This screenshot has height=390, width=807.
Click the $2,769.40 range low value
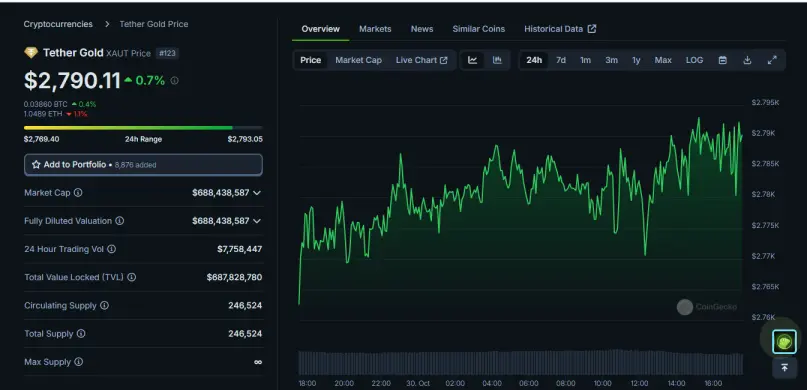[x=42, y=139]
